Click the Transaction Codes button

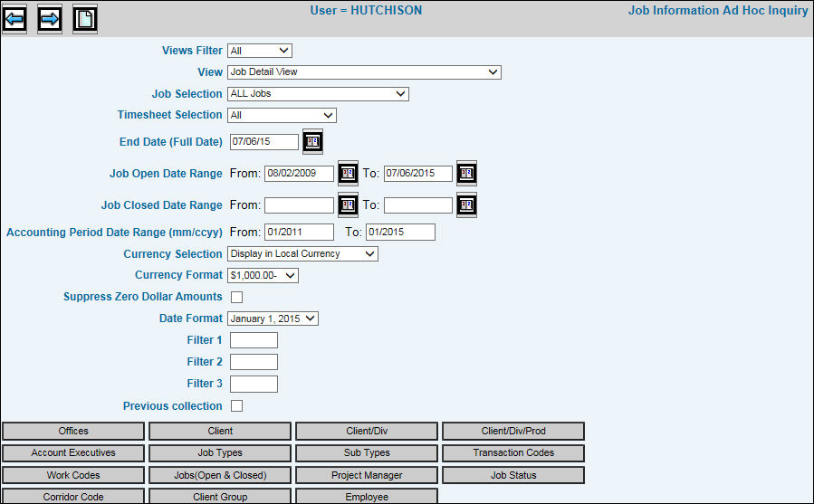(512, 453)
